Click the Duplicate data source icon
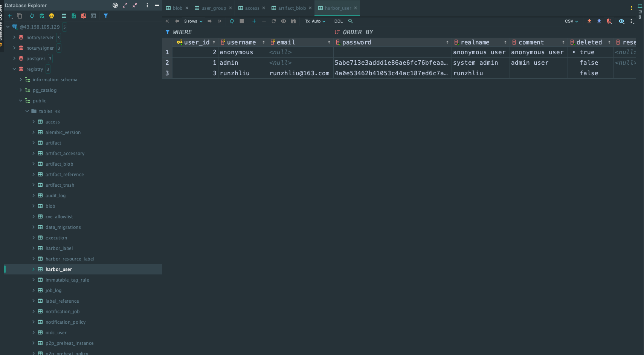This screenshot has height=355, width=644. click(x=20, y=16)
